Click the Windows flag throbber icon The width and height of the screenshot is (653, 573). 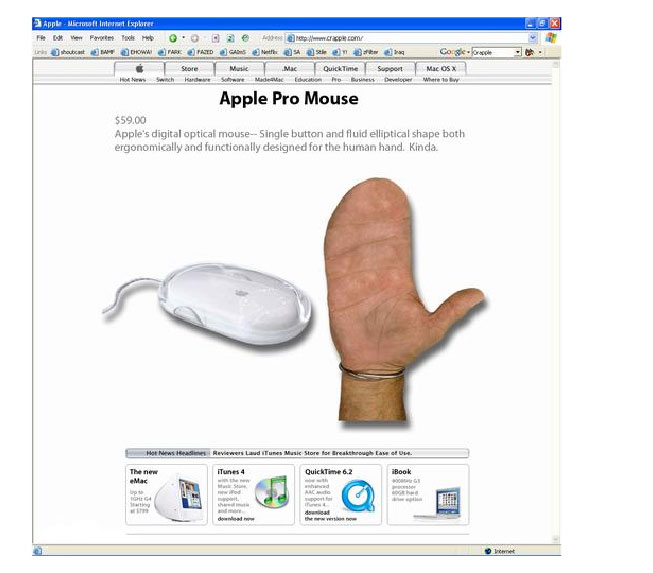pyautogui.click(x=551, y=38)
